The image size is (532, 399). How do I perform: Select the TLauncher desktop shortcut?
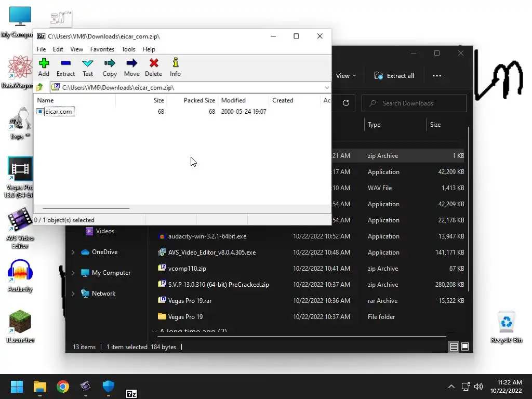[20, 326]
